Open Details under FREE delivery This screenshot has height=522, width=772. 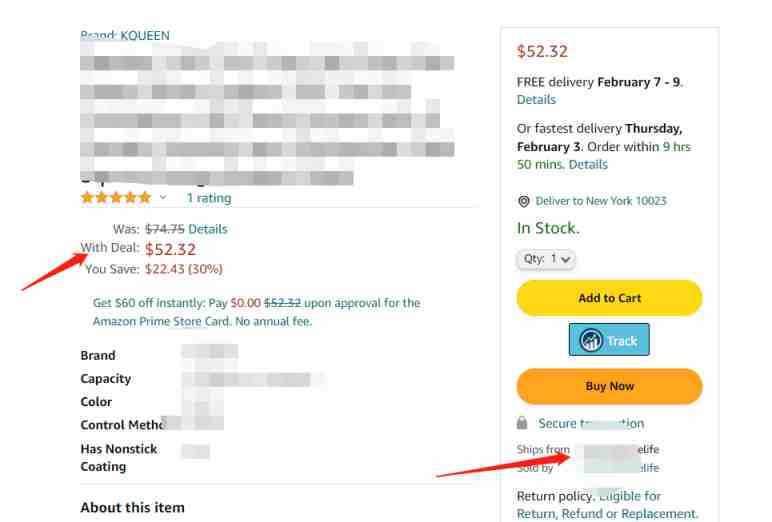pos(536,99)
